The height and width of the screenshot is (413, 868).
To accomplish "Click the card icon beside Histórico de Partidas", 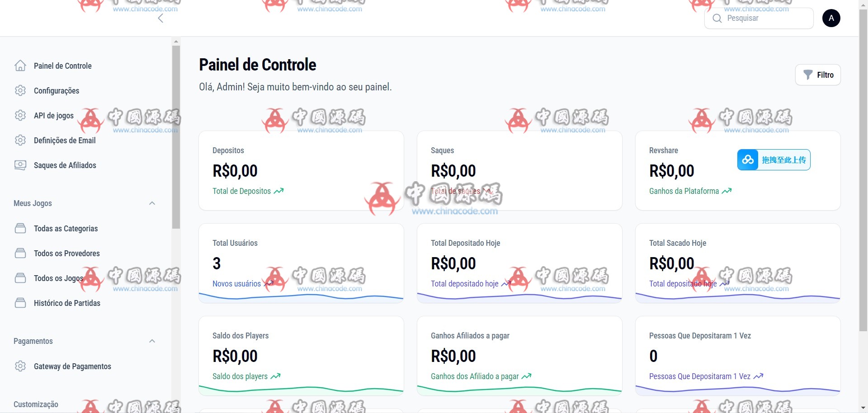I will (20, 303).
